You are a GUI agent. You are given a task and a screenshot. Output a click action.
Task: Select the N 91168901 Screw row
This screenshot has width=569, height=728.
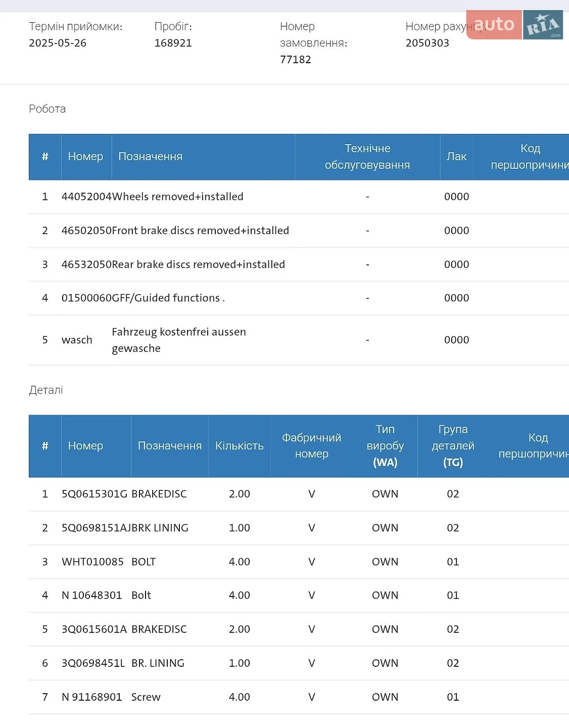pyautogui.click(x=299, y=697)
